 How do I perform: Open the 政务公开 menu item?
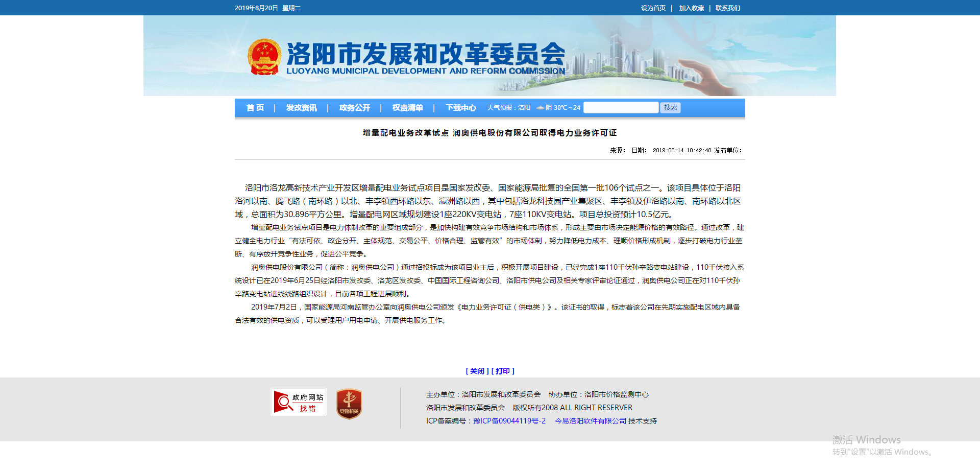pyautogui.click(x=355, y=108)
